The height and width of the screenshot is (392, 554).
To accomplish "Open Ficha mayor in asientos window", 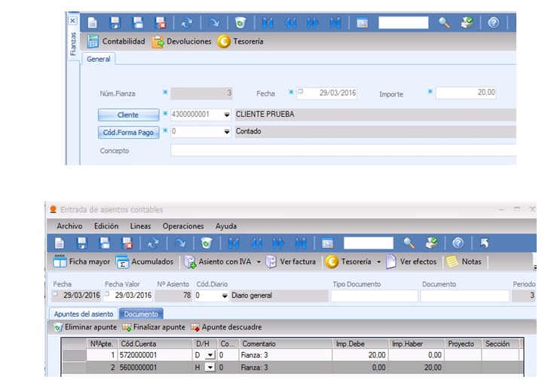I will coord(83,262).
